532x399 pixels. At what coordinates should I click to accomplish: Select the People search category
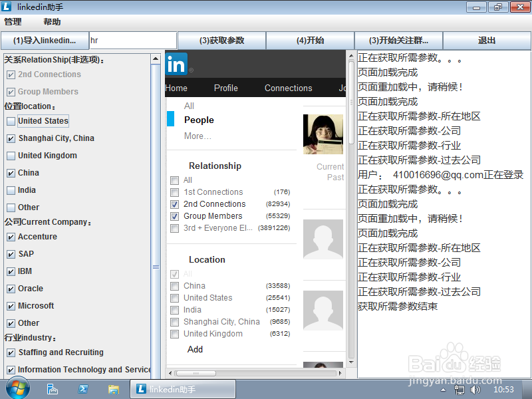point(199,120)
